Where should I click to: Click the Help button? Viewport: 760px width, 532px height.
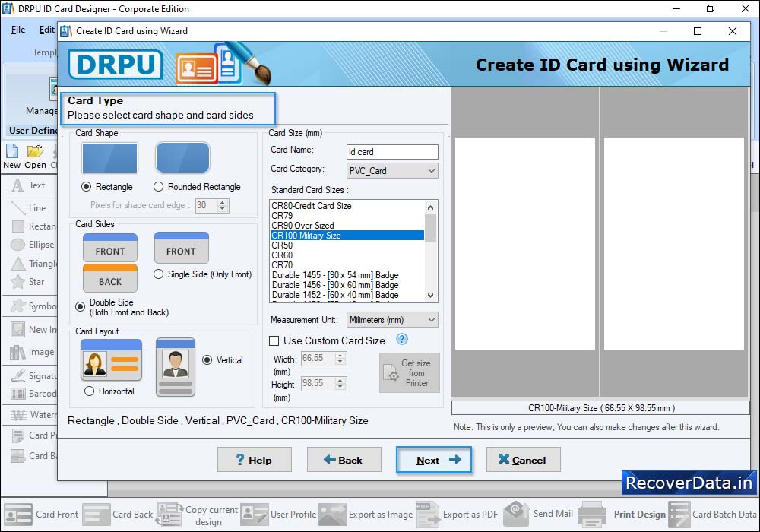point(255,459)
